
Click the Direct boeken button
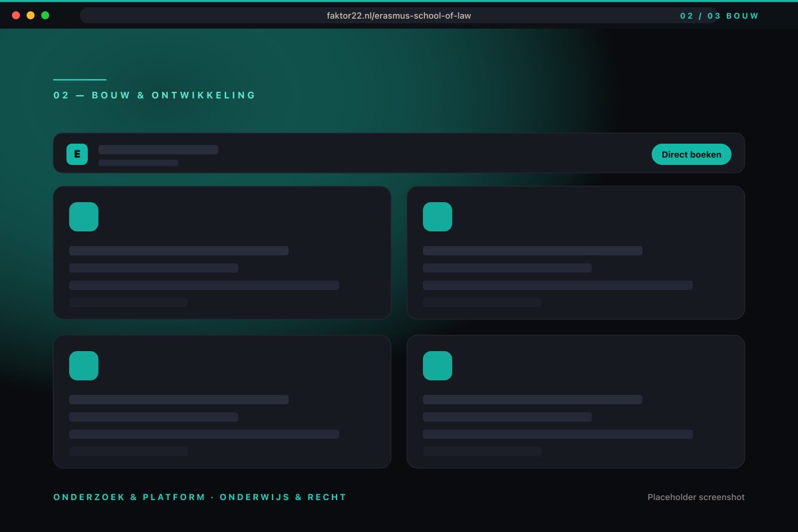(x=692, y=154)
